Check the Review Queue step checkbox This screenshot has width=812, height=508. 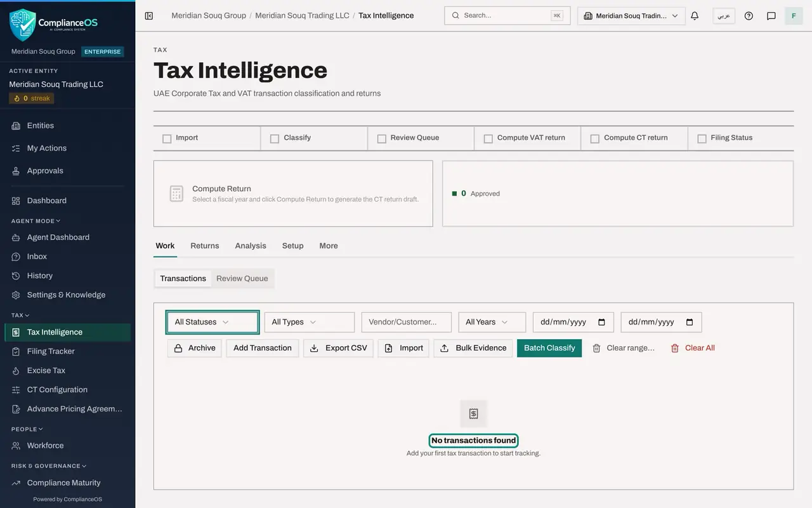pyautogui.click(x=382, y=138)
